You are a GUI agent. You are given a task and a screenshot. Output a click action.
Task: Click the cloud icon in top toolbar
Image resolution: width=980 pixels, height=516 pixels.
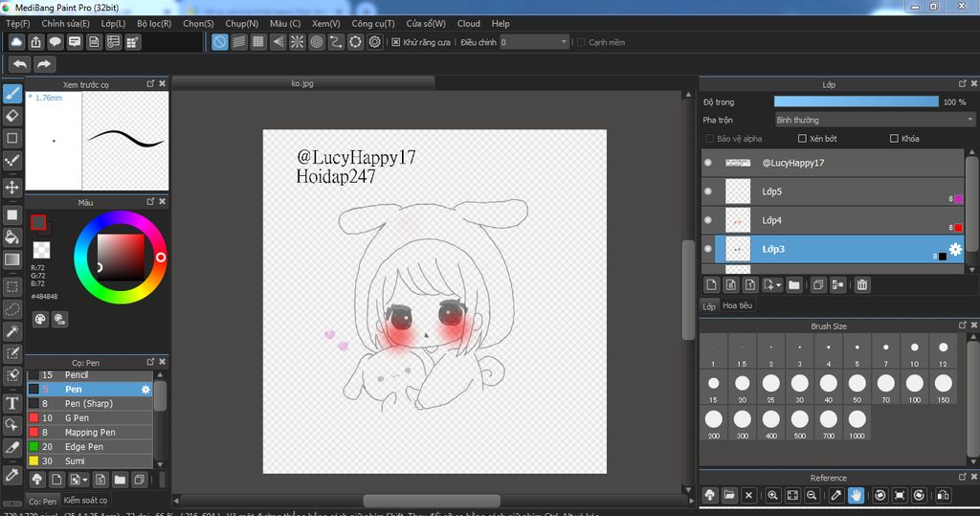point(16,42)
